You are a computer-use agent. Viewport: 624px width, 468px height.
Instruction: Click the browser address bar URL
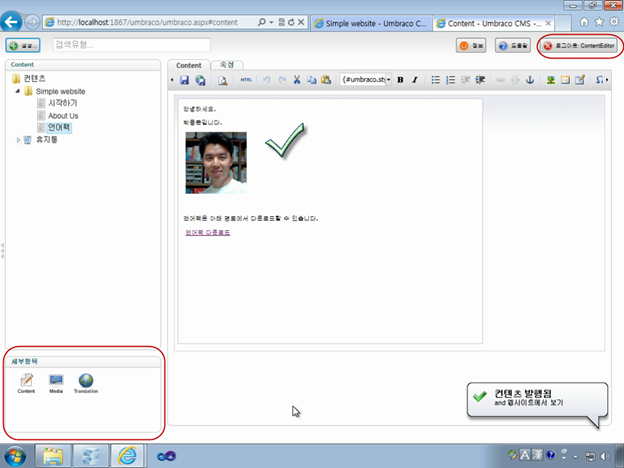(147, 22)
